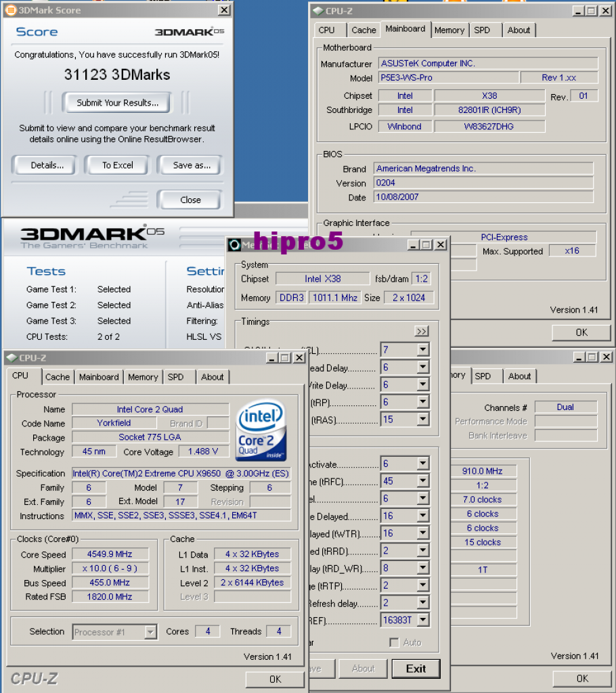Open About tab in Mainboard CPU-Z window
The image size is (616, 693).
[x=519, y=30]
